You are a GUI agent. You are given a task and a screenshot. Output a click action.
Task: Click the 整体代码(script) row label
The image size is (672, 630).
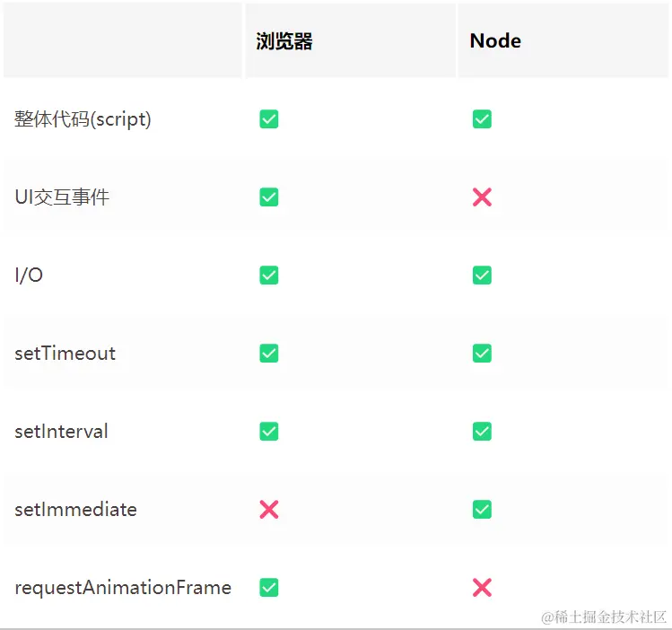click(x=83, y=119)
